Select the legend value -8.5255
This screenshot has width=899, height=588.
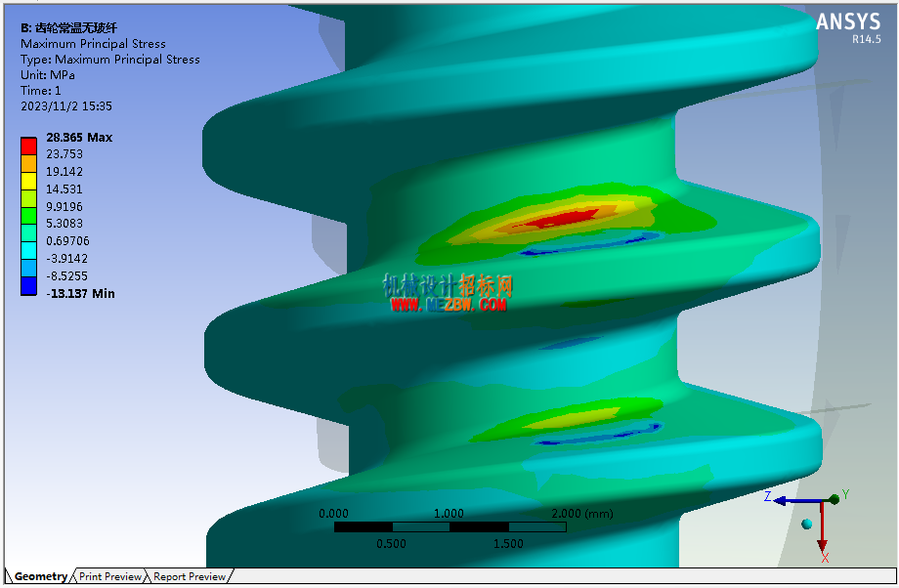pos(66,276)
